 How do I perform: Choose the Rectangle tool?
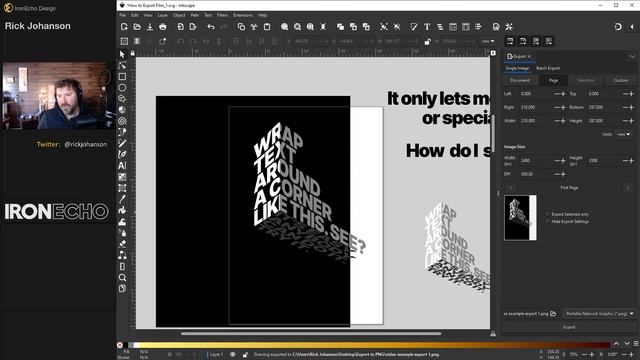pyautogui.click(x=122, y=76)
